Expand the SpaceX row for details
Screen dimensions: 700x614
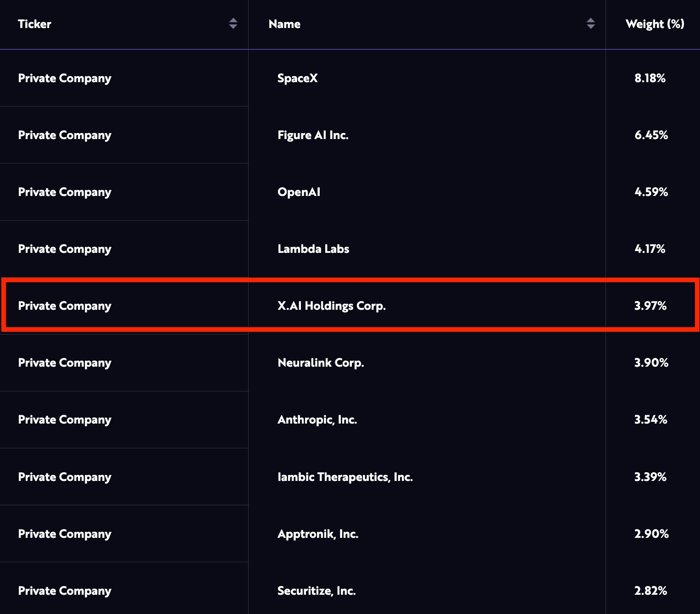(x=298, y=78)
